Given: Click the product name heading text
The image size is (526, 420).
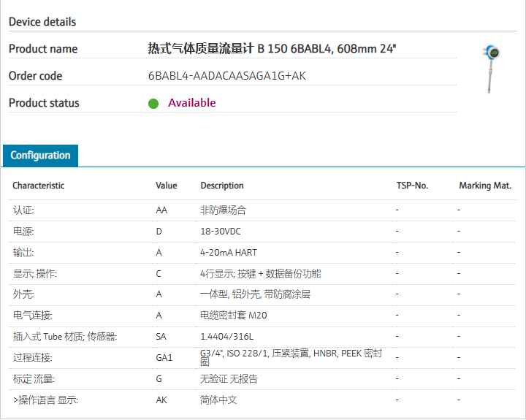Looking at the screenshot, I should click(x=272, y=49).
